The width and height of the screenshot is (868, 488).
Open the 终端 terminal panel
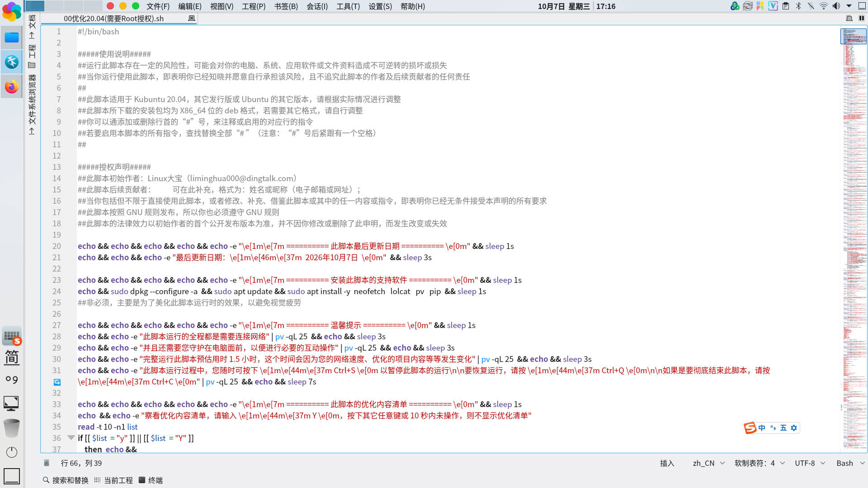click(151, 480)
